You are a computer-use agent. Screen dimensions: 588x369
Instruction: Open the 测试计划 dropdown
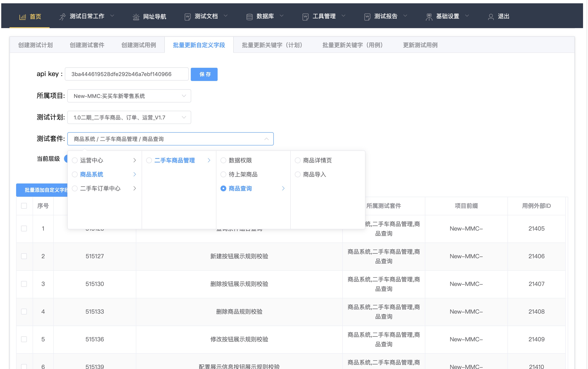129,117
